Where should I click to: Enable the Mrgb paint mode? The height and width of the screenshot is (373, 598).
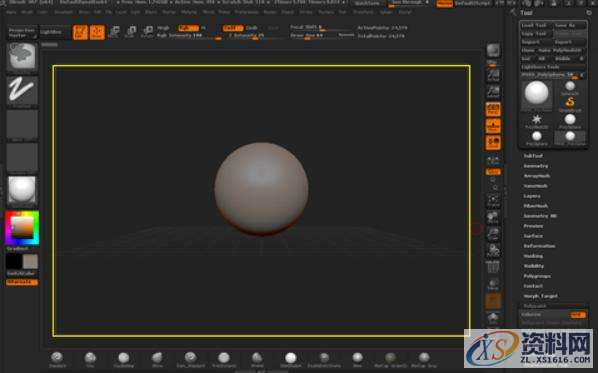[163, 28]
